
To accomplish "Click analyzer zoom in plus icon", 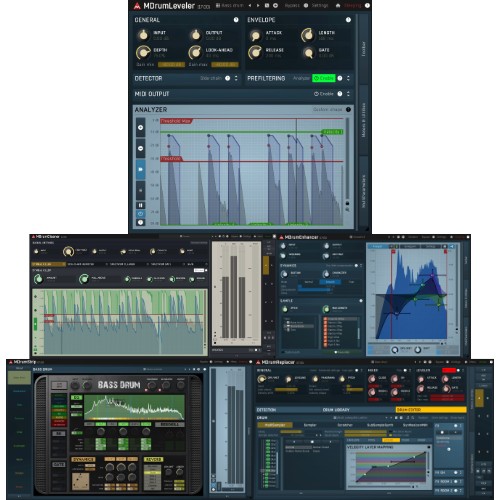I will (x=141, y=128).
